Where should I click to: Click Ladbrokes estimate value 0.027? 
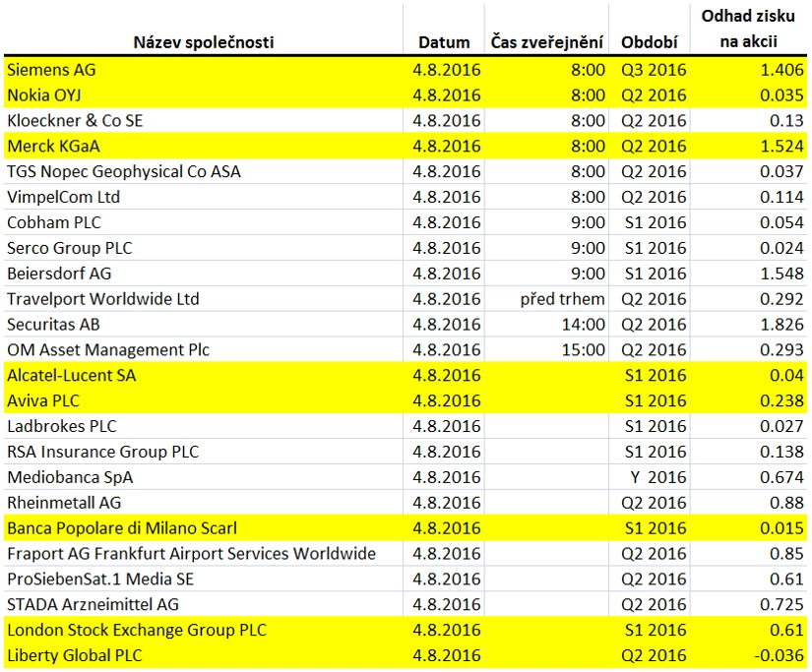781,426
